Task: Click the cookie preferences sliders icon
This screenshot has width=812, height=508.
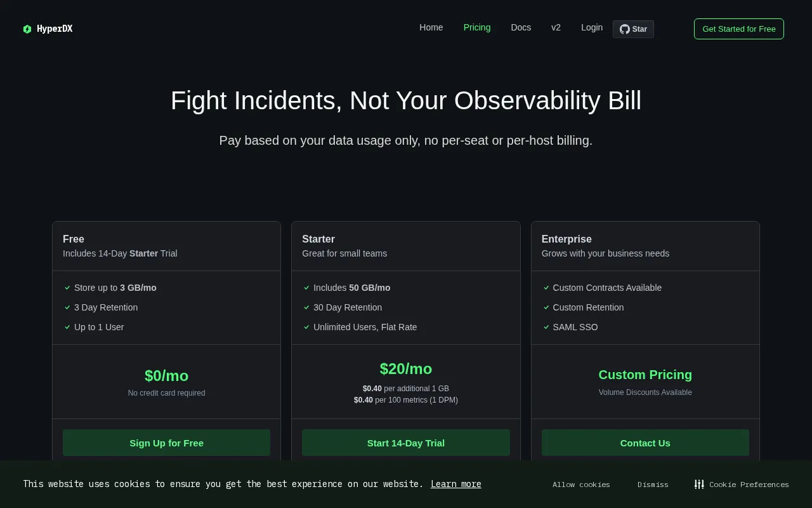Action: [699, 485]
